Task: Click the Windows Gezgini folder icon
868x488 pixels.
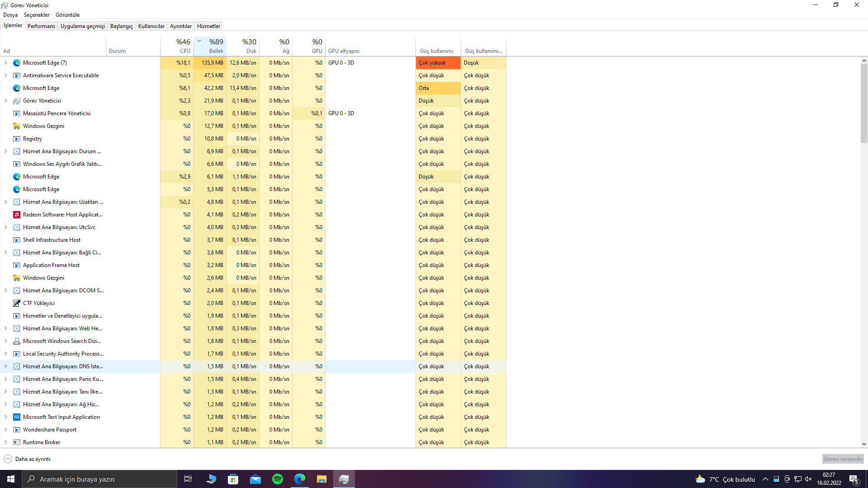Action: click(x=17, y=126)
